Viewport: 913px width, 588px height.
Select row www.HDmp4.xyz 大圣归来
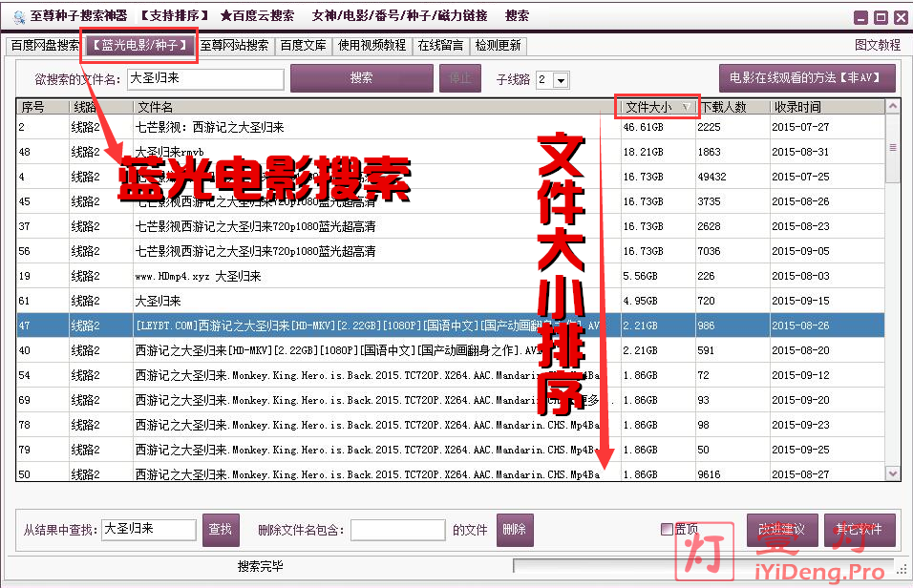pos(451,276)
